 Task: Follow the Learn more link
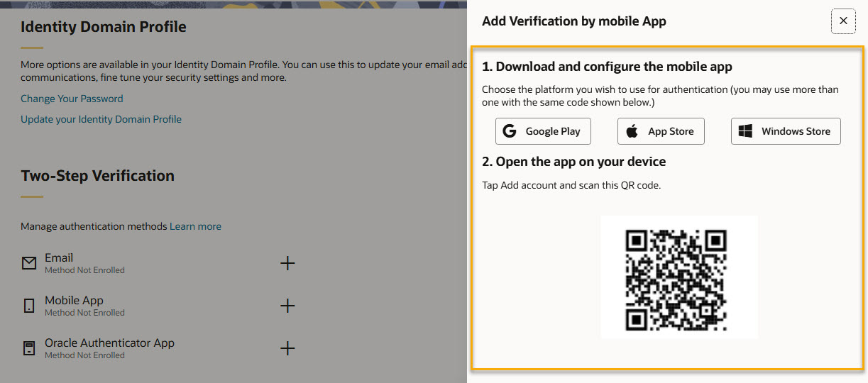(195, 226)
